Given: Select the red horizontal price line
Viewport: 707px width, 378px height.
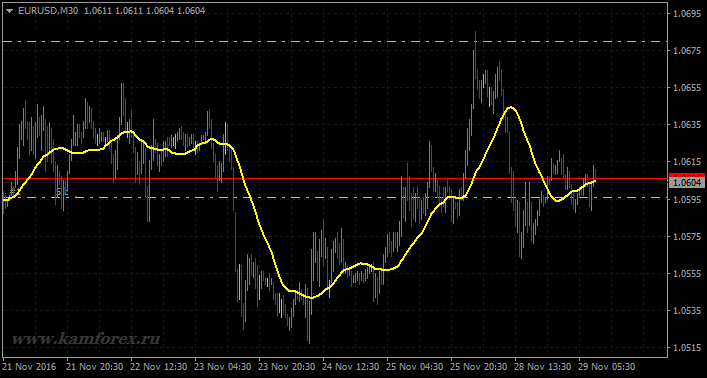Looking at the screenshot, I should pyautogui.click(x=334, y=179).
